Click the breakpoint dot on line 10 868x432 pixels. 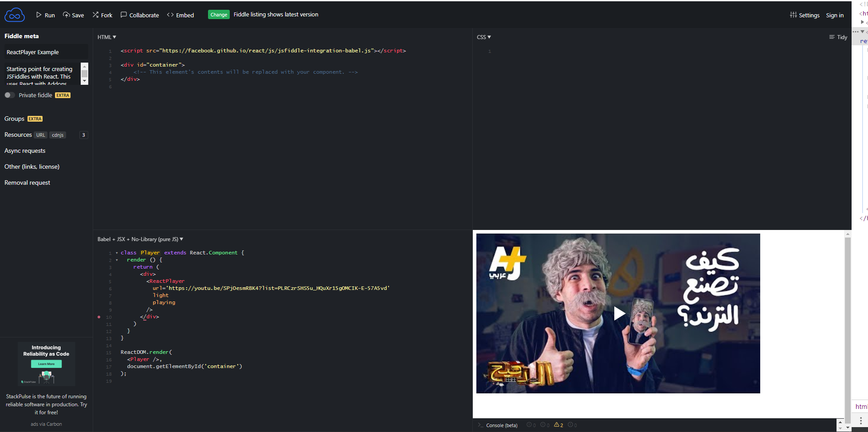click(x=98, y=317)
